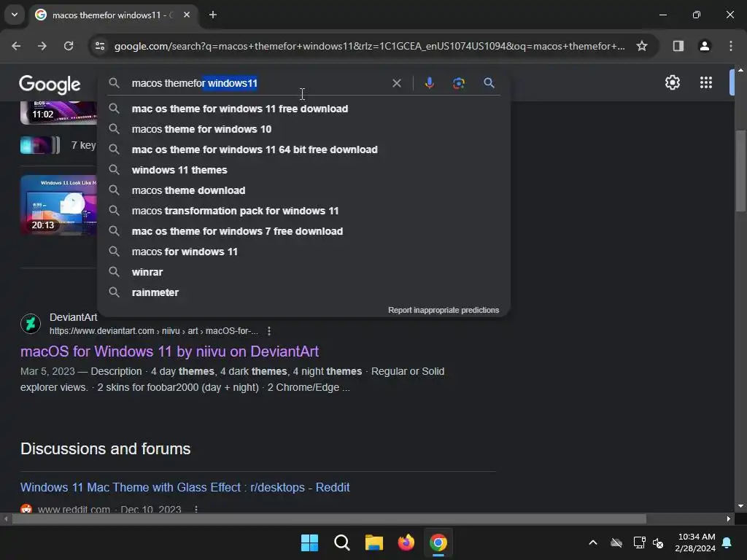Viewport: 747px width, 560px height.
Task: Choose suggestion windows 11 themes
Action: [303, 170]
